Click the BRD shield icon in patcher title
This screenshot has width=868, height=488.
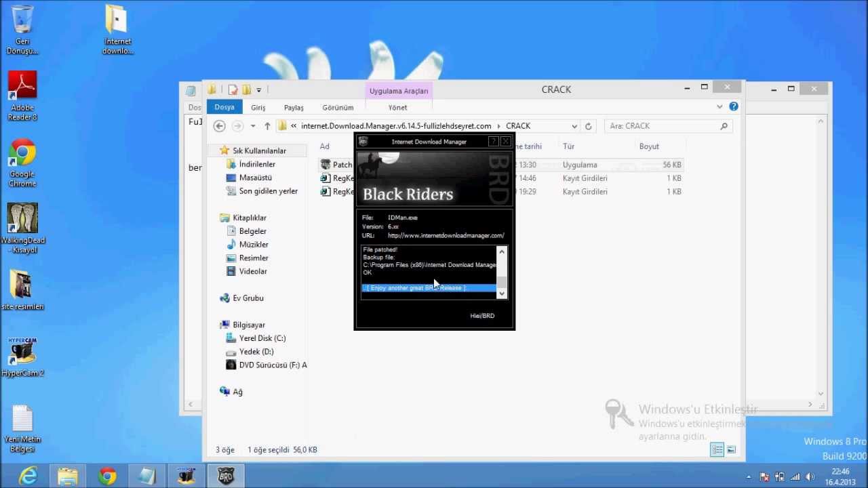[363, 142]
